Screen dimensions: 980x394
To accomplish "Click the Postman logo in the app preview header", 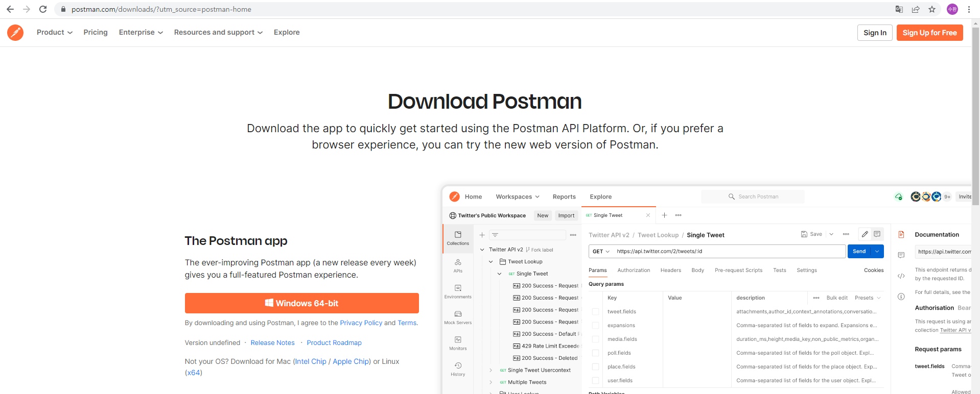I will point(454,196).
